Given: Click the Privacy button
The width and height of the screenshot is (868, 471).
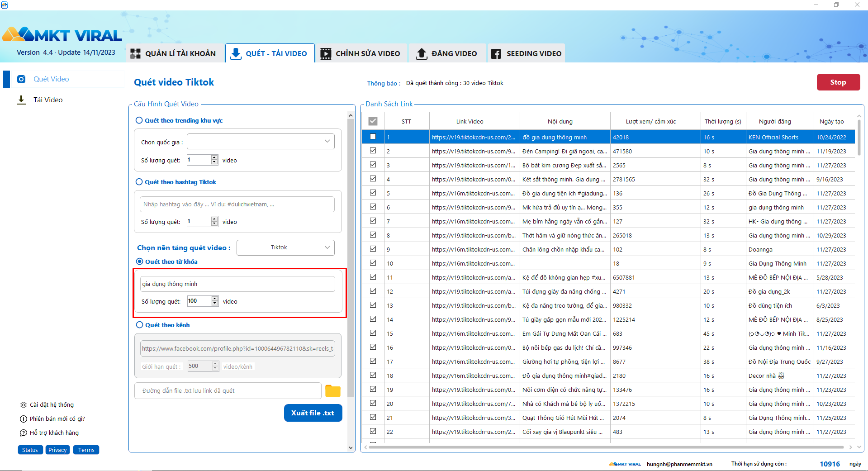Looking at the screenshot, I should 57,450.
